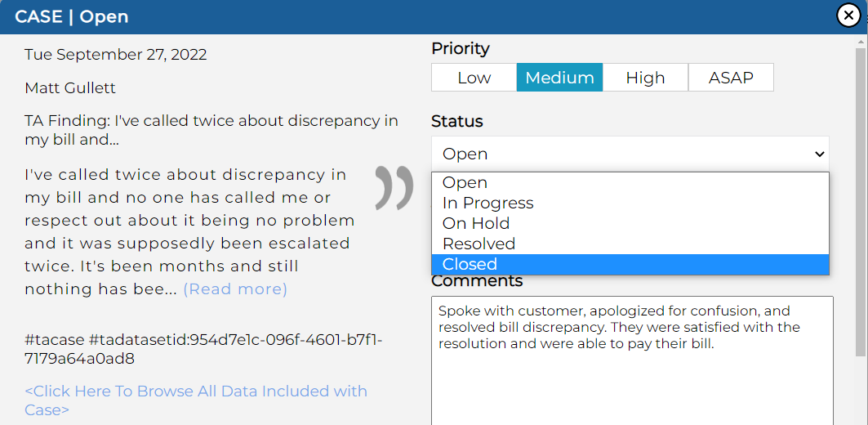Click the CASE | Open title bar
This screenshot has height=425, width=868.
tap(72, 16)
